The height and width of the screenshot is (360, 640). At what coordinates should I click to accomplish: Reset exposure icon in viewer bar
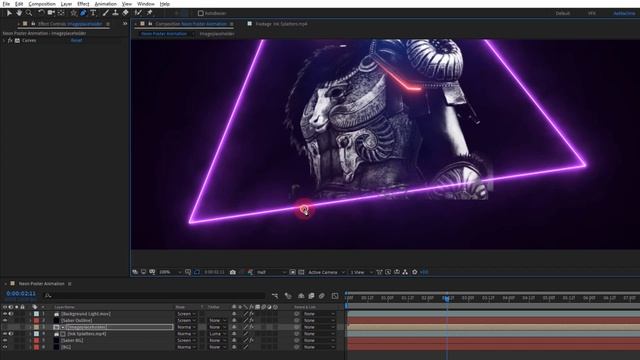coord(415,272)
